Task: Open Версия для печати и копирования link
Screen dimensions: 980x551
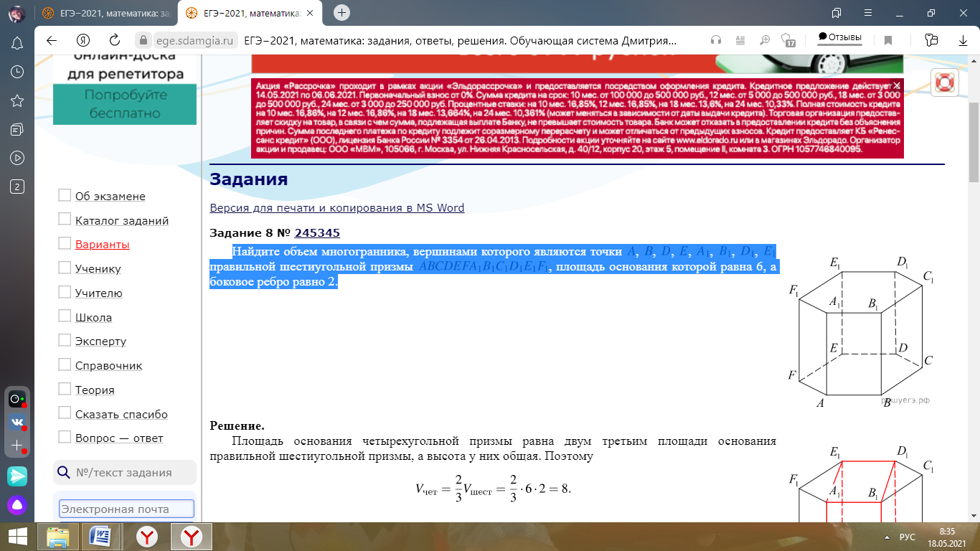Action: pos(337,208)
